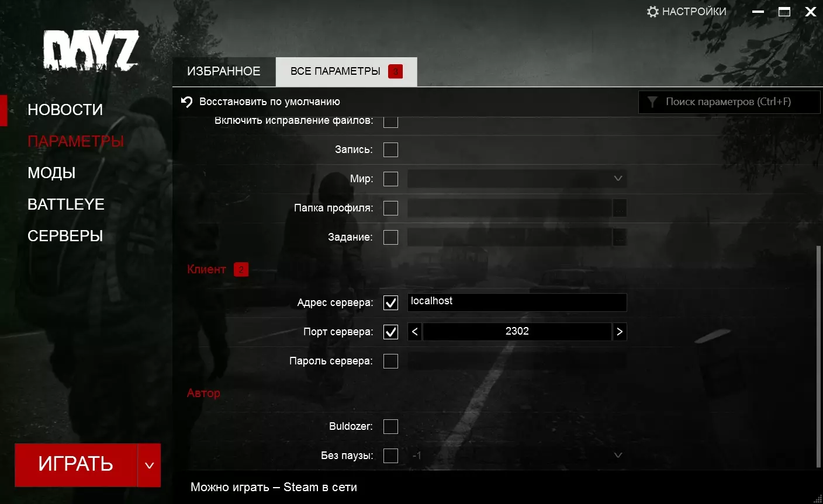The image size is (823, 504).
Task: Browse for Задание file button
Action: point(620,237)
